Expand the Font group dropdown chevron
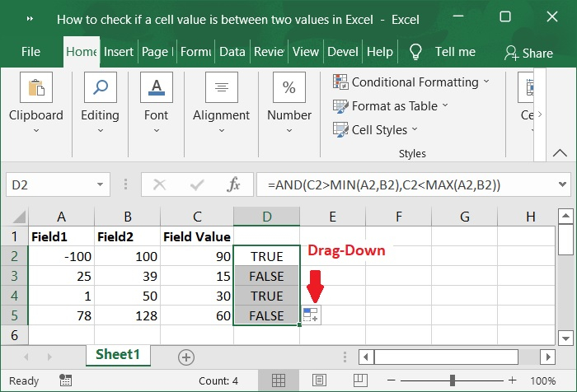 pyautogui.click(x=157, y=131)
